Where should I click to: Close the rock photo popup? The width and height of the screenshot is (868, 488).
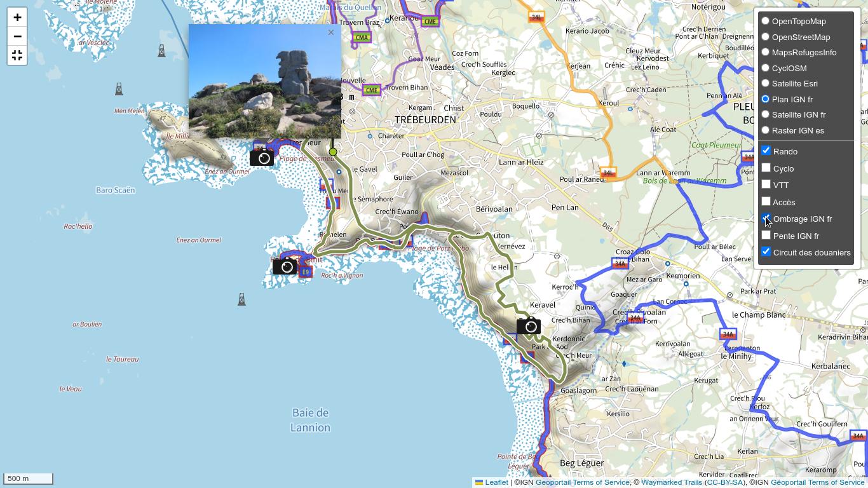pos(330,32)
